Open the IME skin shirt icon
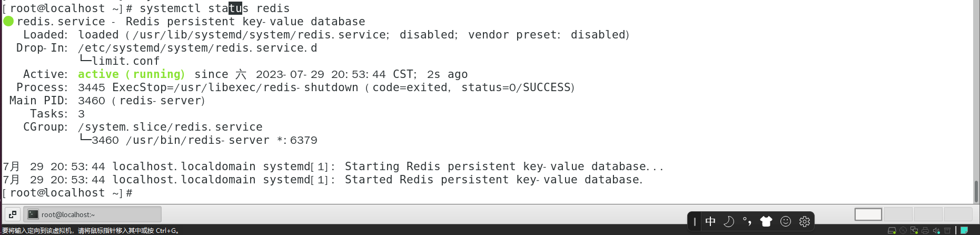Image resolution: width=980 pixels, height=235 pixels. [766, 221]
